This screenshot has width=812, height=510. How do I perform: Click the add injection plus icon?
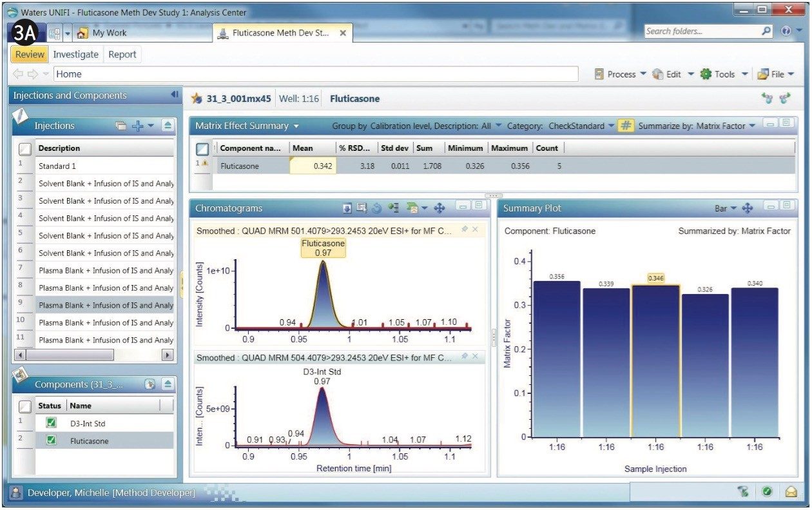137,126
